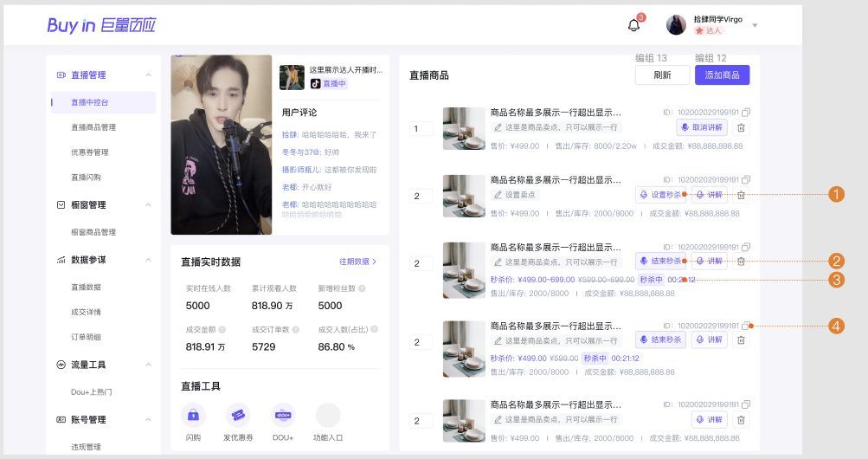The height and width of the screenshot is (459, 868).
Task: Click the order number field showing 1
Action: 421,129
